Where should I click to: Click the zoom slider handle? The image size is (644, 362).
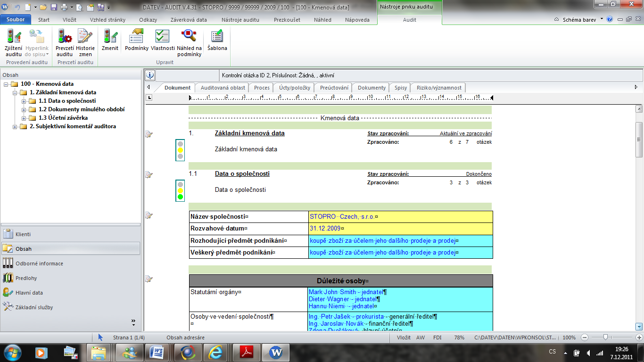click(605, 337)
